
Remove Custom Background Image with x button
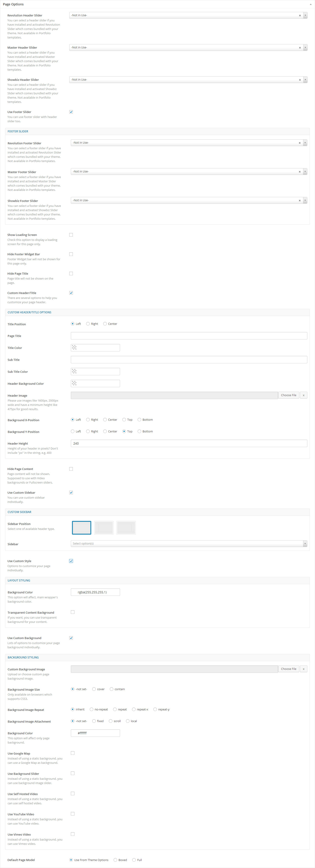pos(303,669)
